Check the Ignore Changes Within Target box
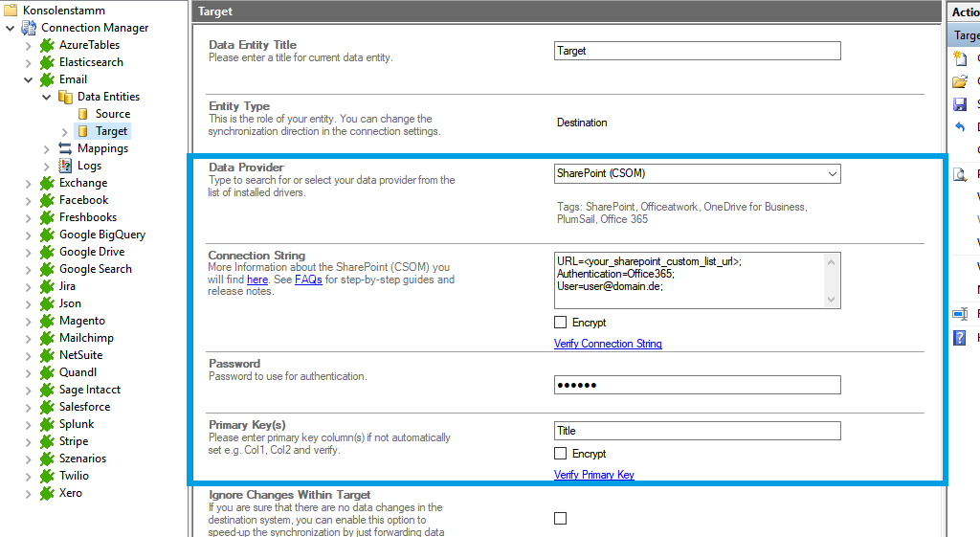The image size is (980, 537). (561, 518)
